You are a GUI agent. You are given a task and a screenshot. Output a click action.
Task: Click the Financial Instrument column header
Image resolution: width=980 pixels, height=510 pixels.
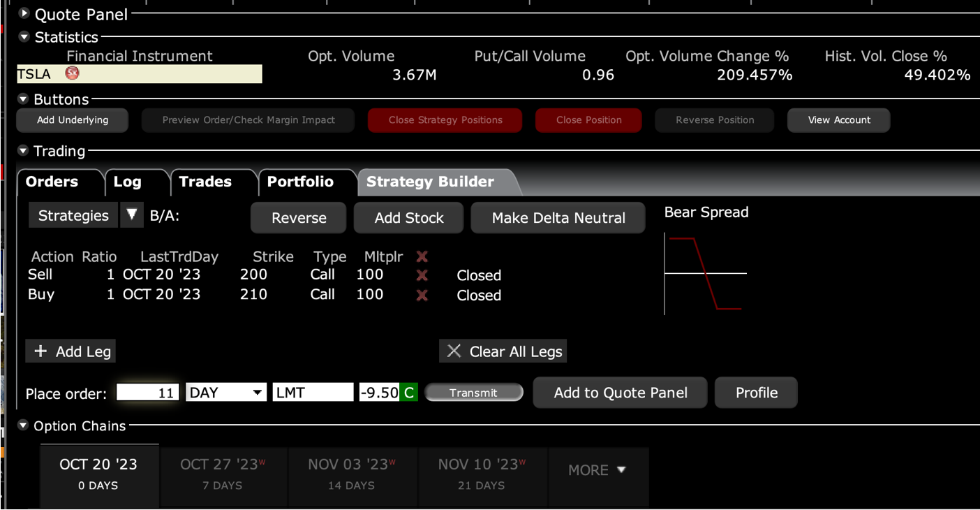pos(140,56)
